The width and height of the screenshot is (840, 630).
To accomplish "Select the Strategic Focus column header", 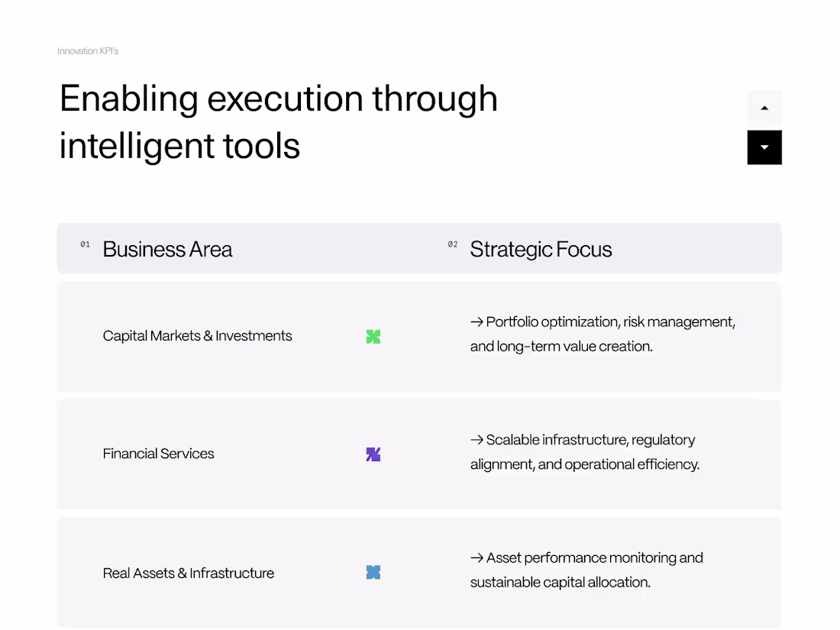I will click(541, 250).
